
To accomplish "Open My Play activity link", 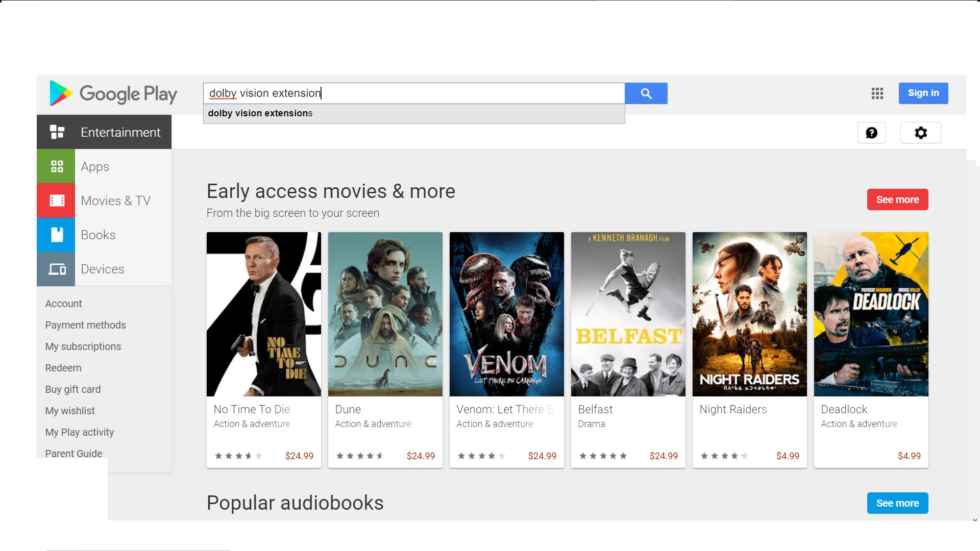I will pos(80,432).
